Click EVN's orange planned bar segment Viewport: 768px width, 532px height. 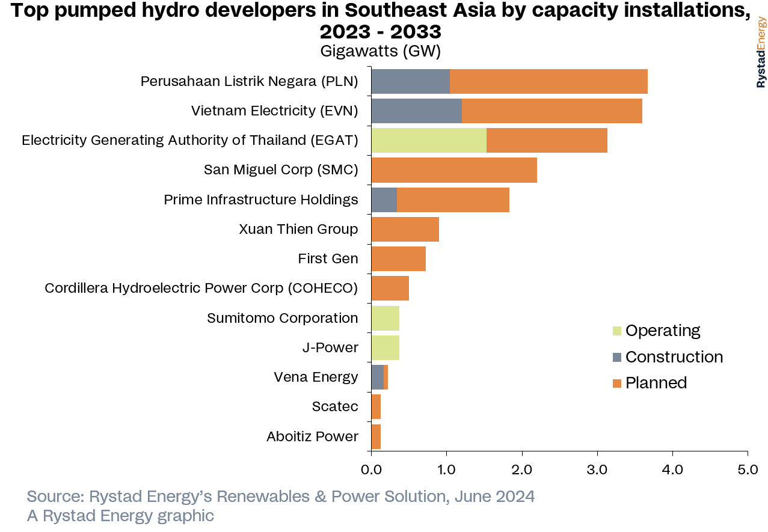(552, 111)
